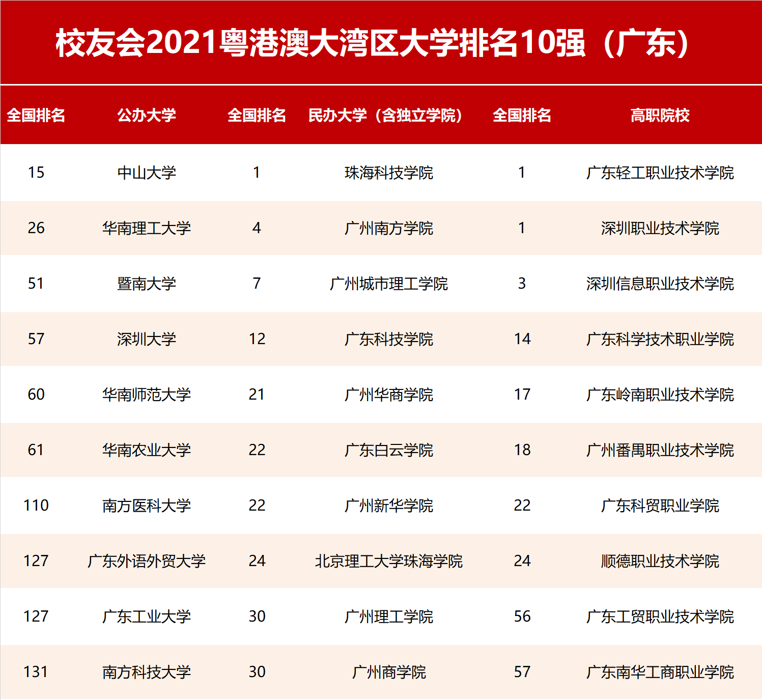Click rank 12 beside 广东科技学院
762x700 pixels.
[x=257, y=339]
